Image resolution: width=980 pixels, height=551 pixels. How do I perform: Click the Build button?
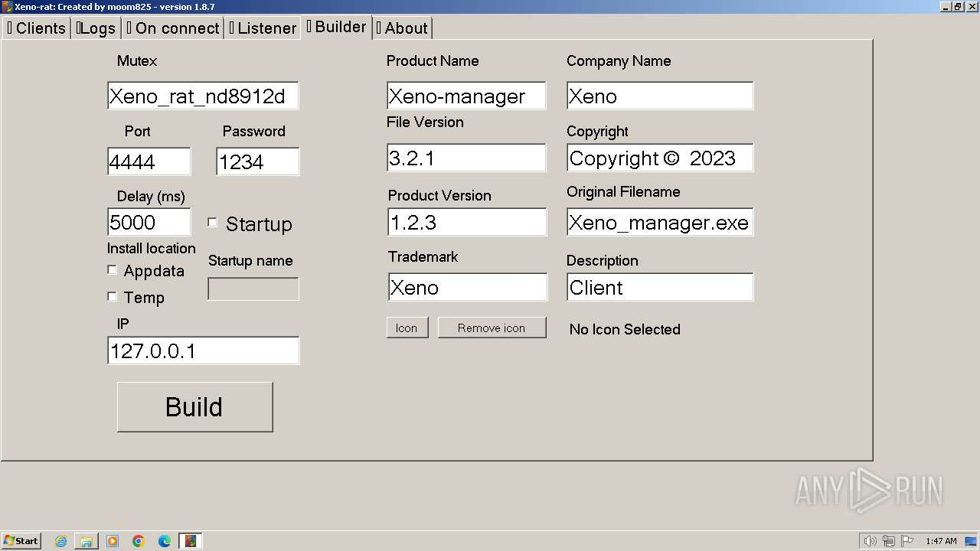(x=194, y=407)
